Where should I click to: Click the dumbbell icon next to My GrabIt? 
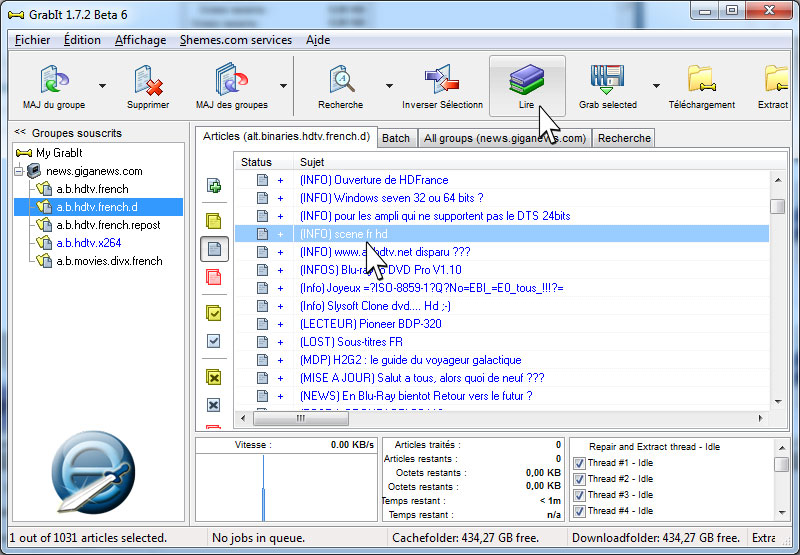point(24,153)
